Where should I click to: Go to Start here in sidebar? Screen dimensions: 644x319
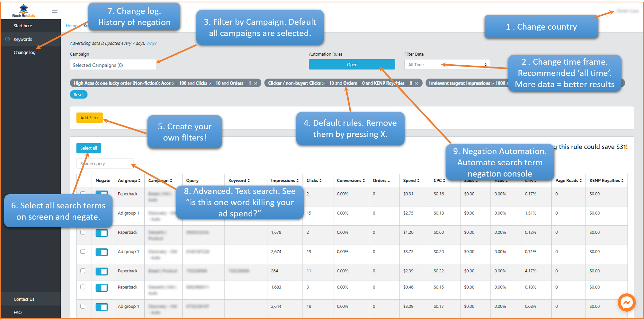23,26
